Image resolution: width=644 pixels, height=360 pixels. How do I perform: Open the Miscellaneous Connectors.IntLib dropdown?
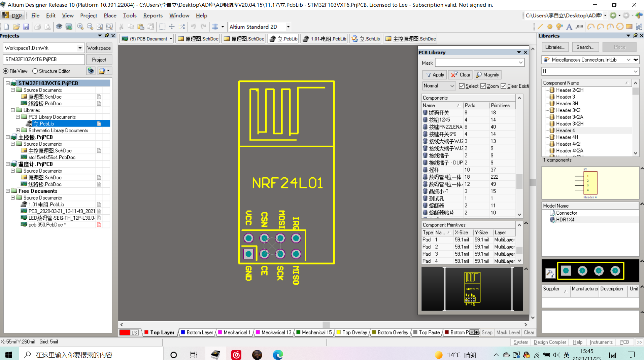tap(628, 60)
